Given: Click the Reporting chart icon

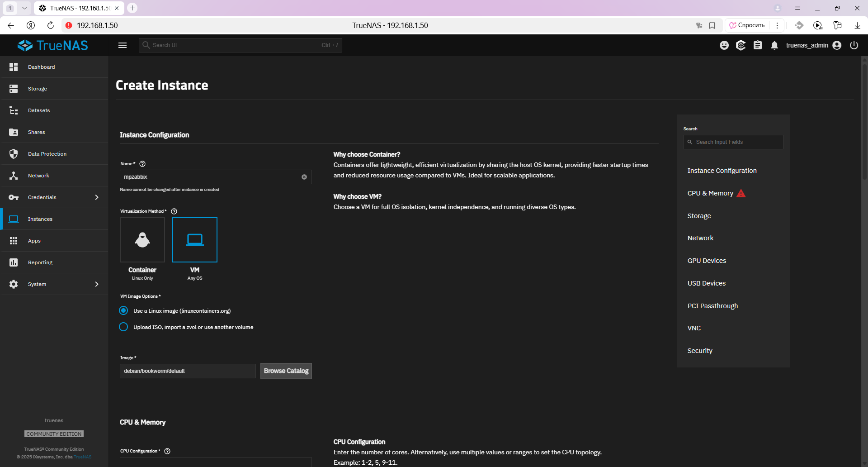Looking at the screenshot, I should (x=14, y=262).
